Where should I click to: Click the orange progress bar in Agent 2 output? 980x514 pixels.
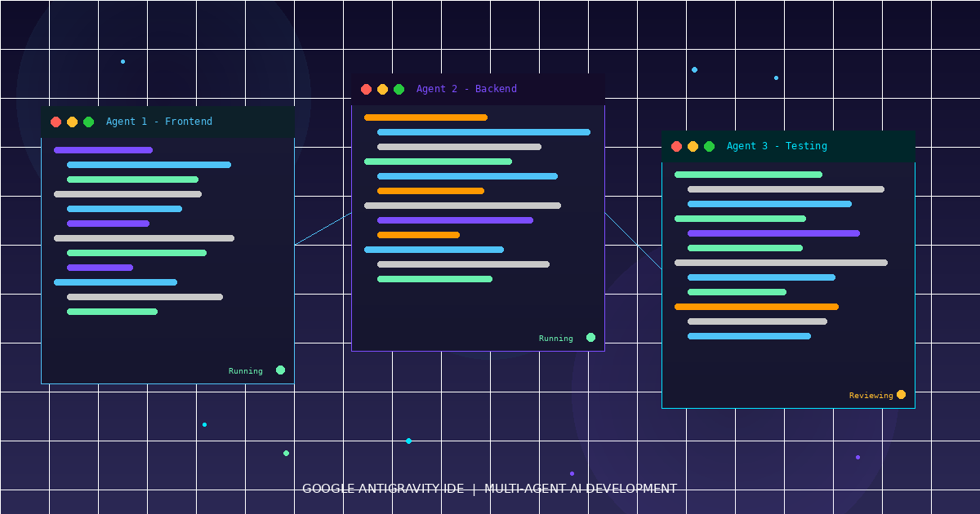[x=426, y=117]
